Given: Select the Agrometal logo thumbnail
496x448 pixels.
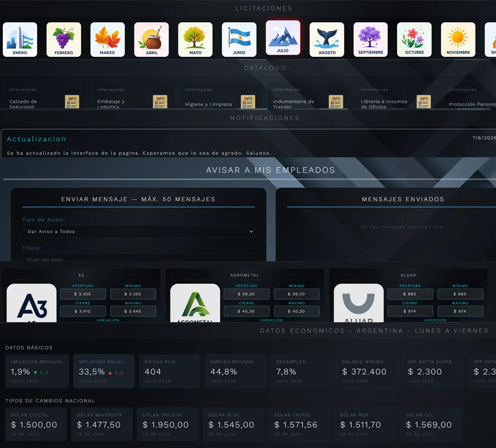Looking at the screenshot, I should pyautogui.click(x=195, y=303).
